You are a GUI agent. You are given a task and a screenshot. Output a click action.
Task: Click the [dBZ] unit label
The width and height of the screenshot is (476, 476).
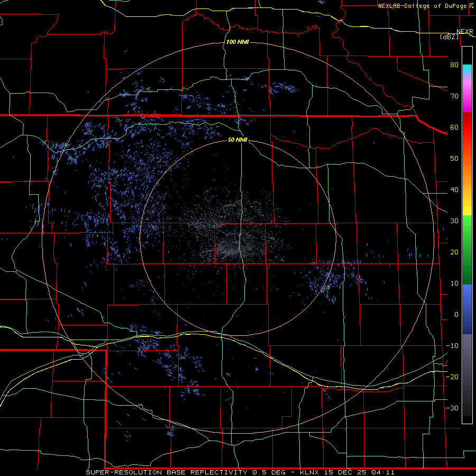point(449,37)
